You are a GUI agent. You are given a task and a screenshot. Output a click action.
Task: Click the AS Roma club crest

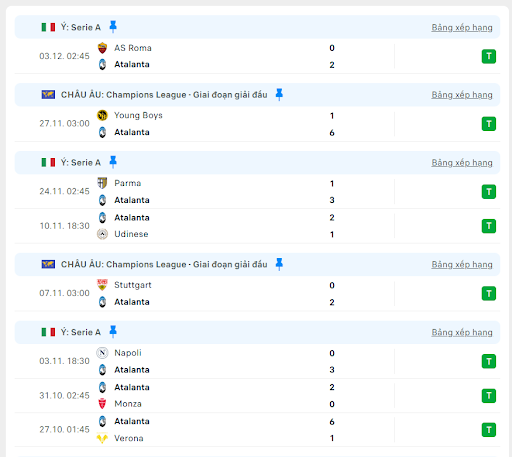[102, 48]
